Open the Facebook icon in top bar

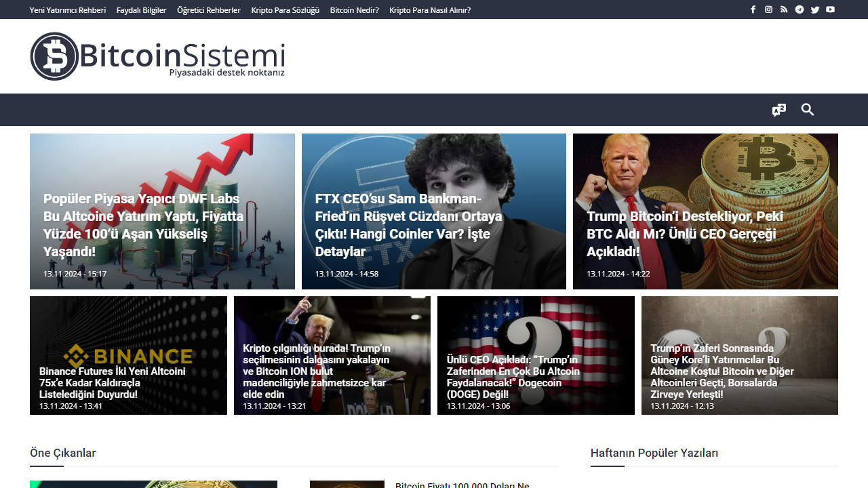pyautogui.click(x=753, y=9)
